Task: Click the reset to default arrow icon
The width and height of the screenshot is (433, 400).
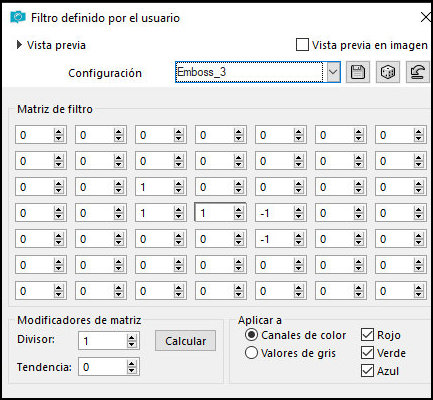Action: pos(418,72)
